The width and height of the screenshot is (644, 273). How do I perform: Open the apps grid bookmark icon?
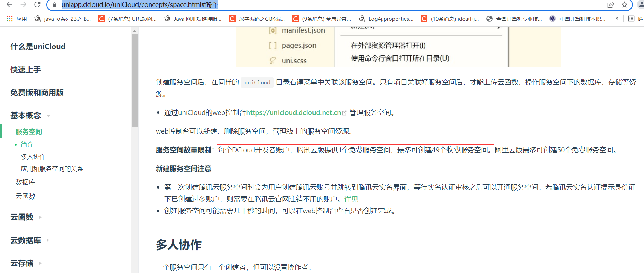click(10, 19)
